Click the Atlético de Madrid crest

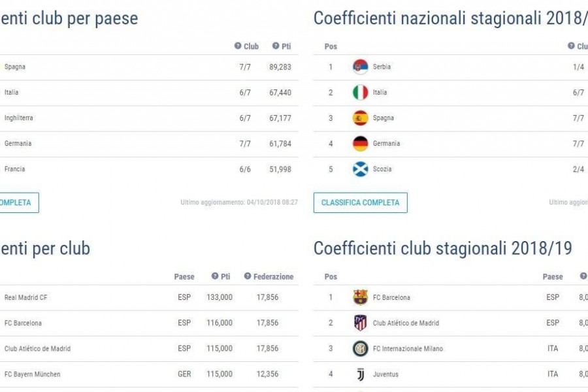point(361,323)
